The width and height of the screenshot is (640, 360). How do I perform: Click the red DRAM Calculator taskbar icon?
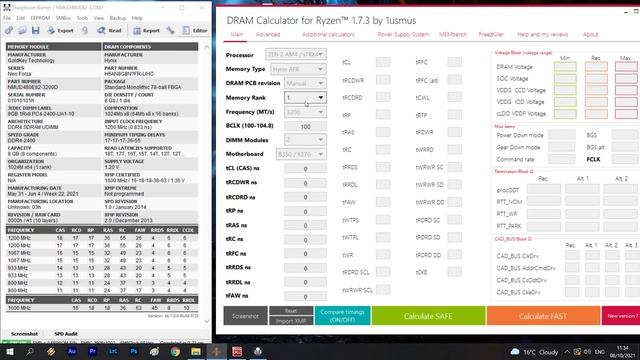237,351
